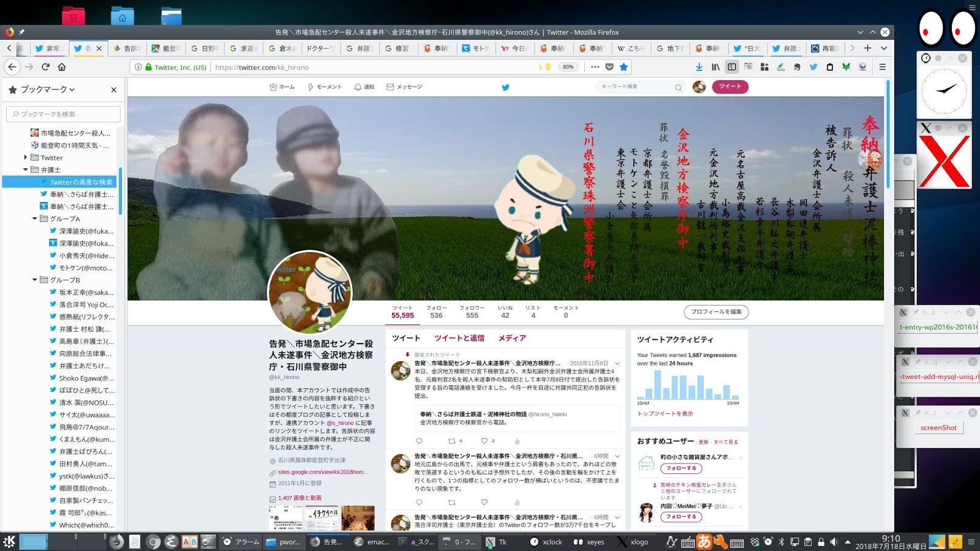The image size is (980, 551).
Task: Collapse the グループA bookmark folder
Action: tap(35, 219)
